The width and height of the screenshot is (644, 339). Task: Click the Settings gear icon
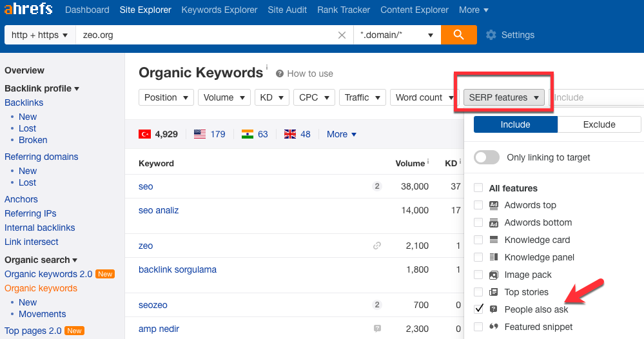tap(491, 35)
